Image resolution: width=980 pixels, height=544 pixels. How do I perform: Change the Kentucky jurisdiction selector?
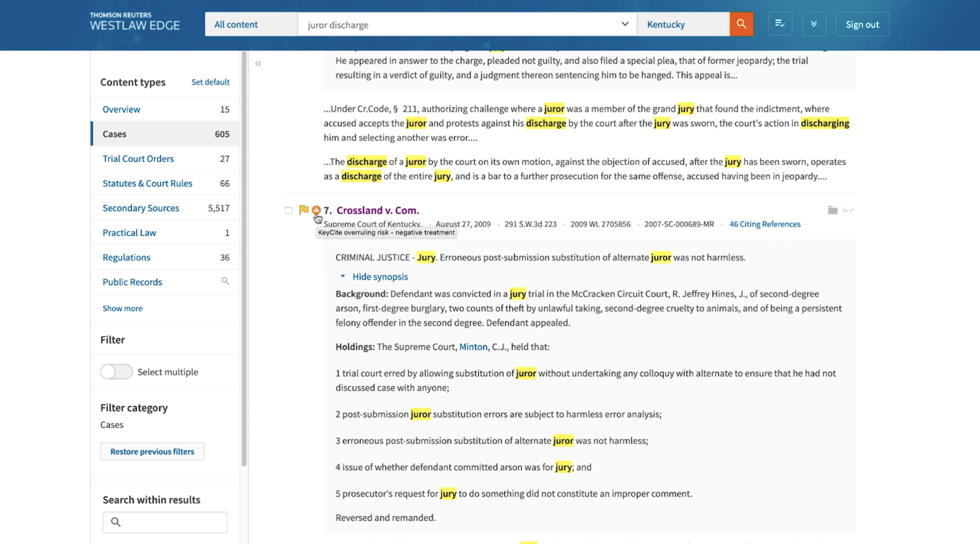[683, 24]
